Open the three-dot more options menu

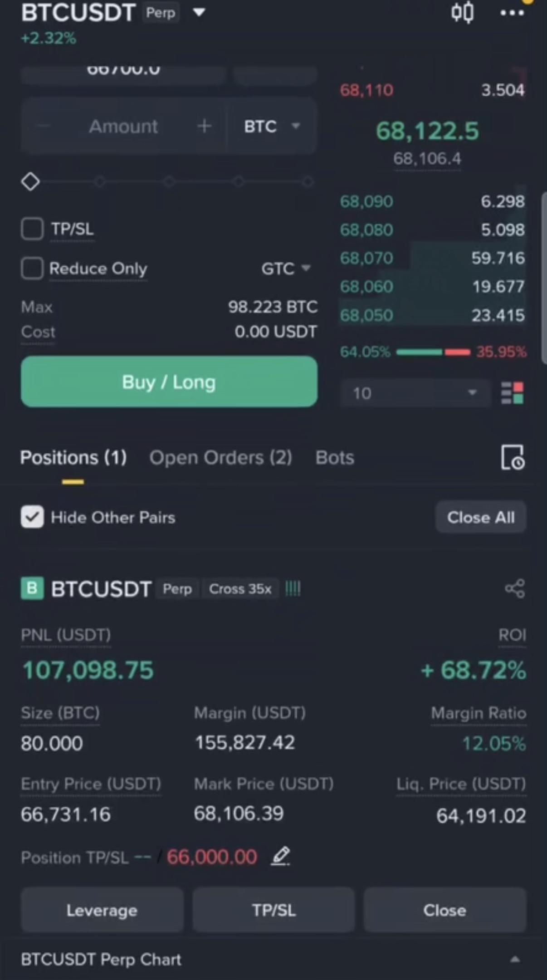click(x=512, y=13)
